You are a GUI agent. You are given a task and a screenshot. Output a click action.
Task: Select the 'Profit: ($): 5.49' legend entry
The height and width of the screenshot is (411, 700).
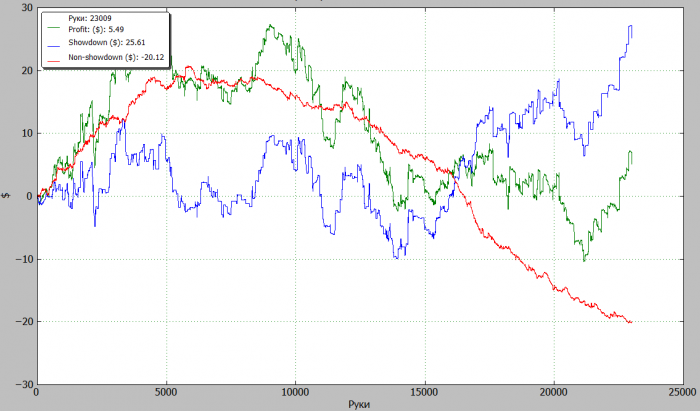pos(96,29)
